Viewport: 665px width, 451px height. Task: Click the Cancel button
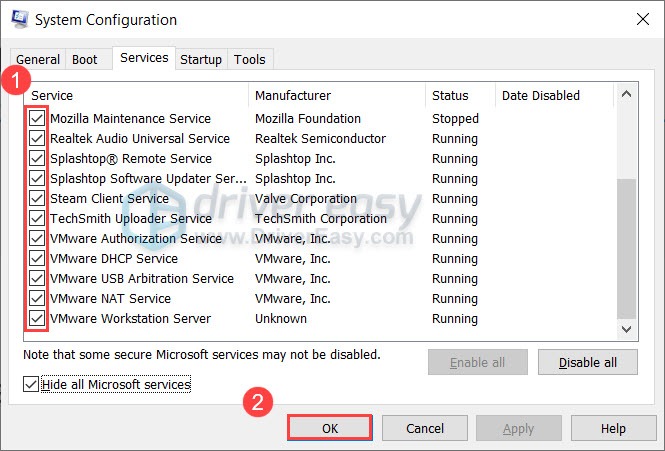pyautogui.click(x=424, y=428)
